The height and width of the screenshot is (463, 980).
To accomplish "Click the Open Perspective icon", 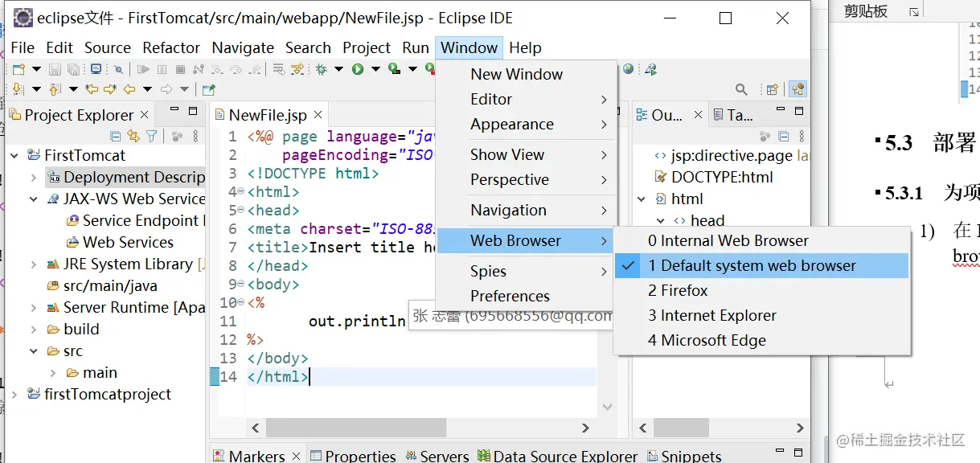I will pyautogui.click(x=772, y=89).
